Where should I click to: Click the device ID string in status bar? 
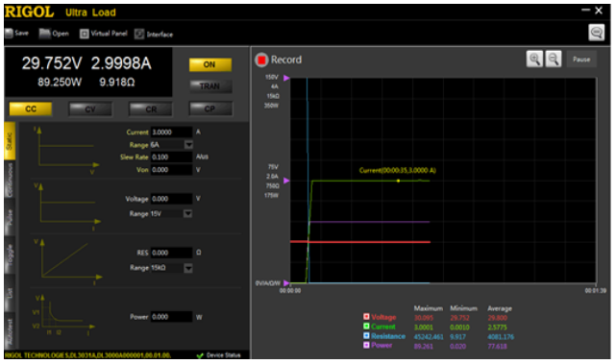coord(87,355)
